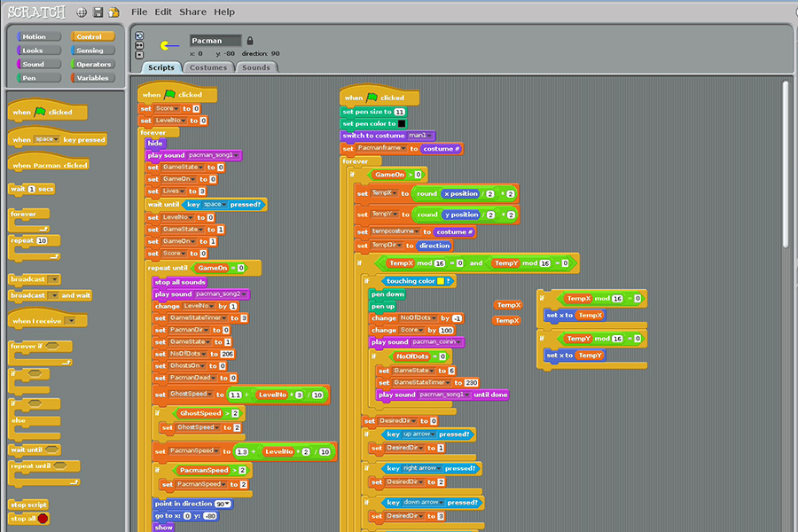Image resolution: width=798 pixels, height=532 pixels.
Task: Select the can-rotate rotation style button
Action: pos(139,35)
